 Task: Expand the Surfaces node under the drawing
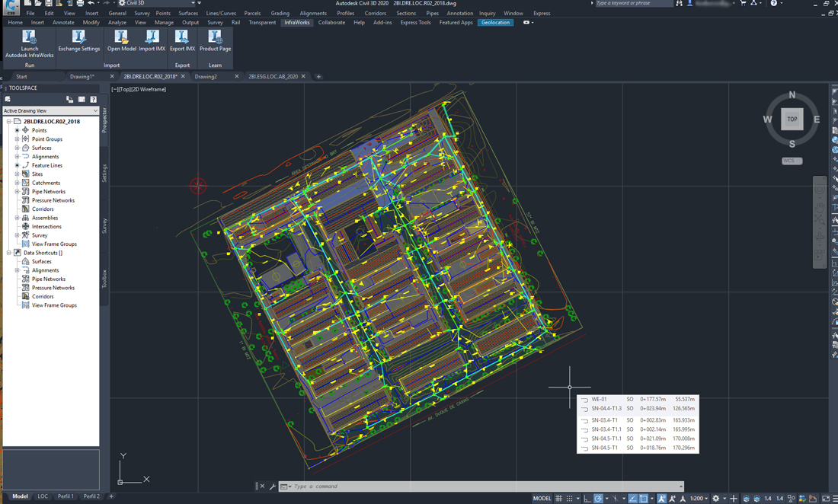(17, 148)
